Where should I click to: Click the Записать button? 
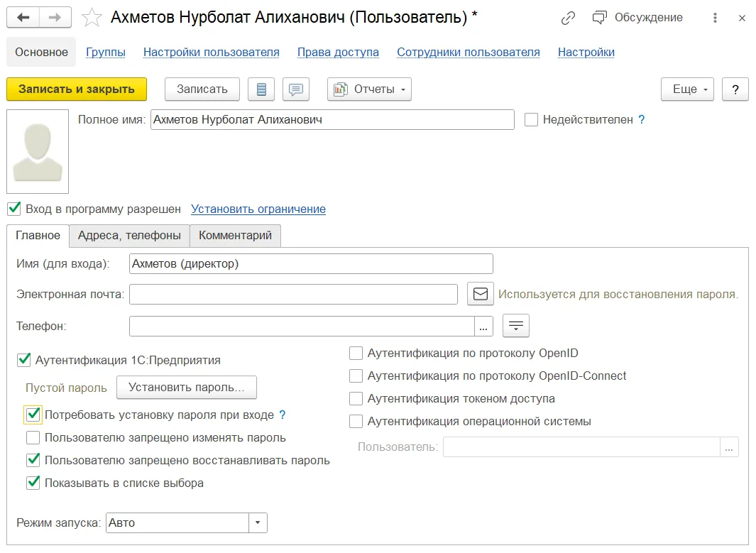202,89
